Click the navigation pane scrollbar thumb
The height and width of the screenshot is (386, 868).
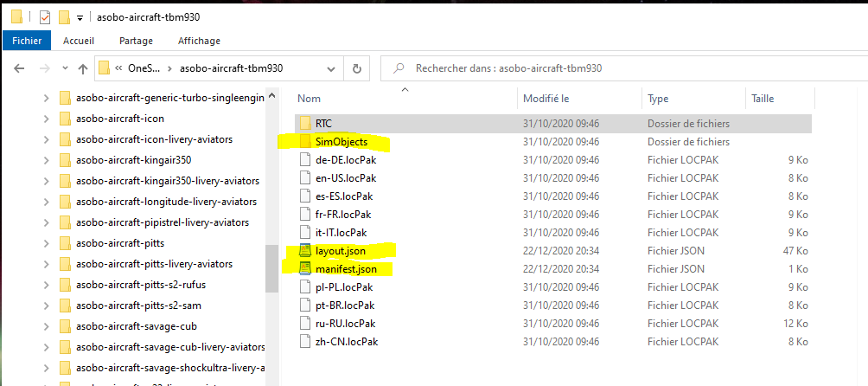271,268
